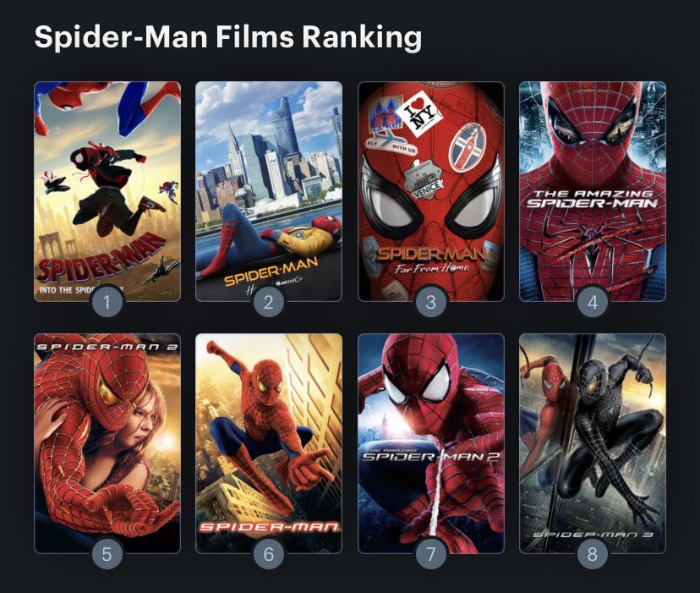The image size is (700, 593).
Task: Open the original Spider-Man film poster
Action: [269, 443]
